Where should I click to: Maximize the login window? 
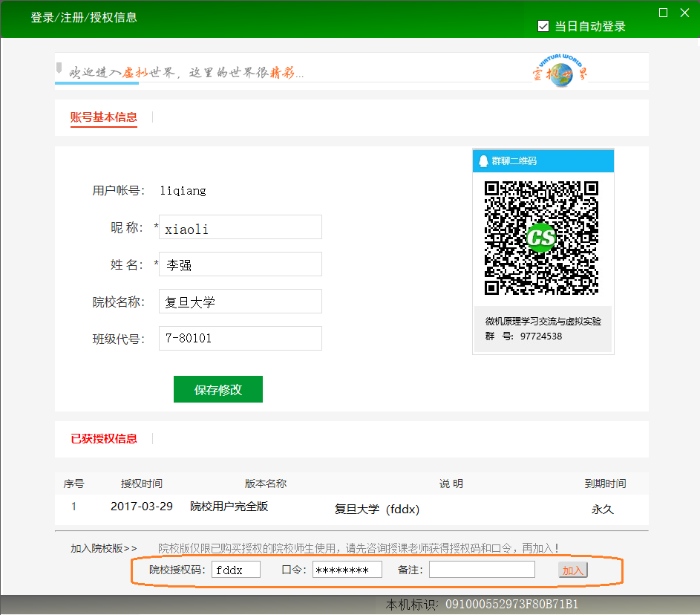(664, 12)
